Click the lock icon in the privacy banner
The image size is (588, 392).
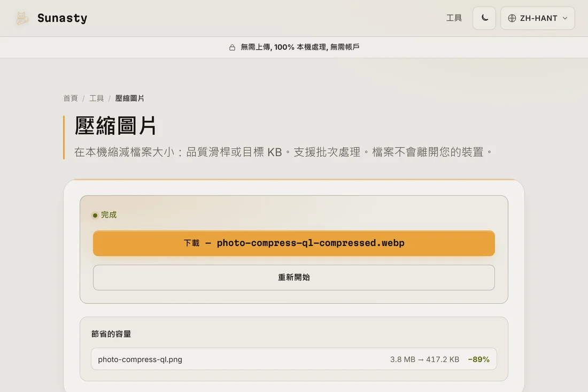232,47
